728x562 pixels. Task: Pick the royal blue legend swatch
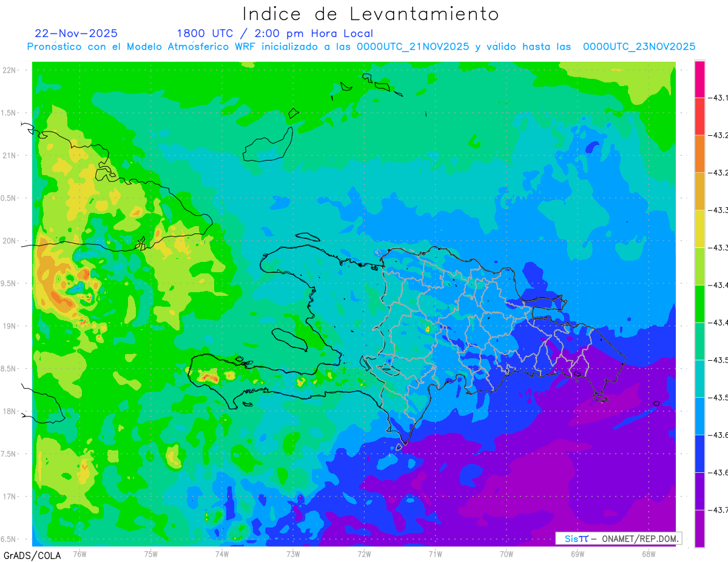click(x=699, y=453)
